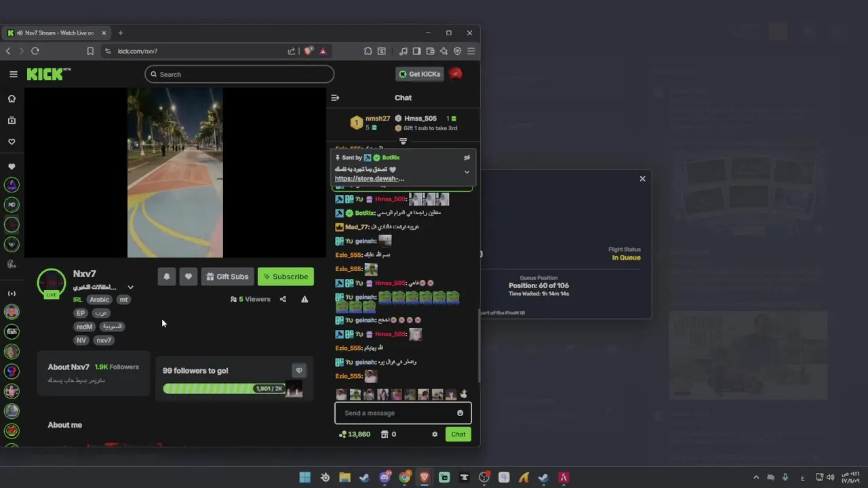Go to Home in Kick sidebar
868x488 pixels.
(12, 99)
